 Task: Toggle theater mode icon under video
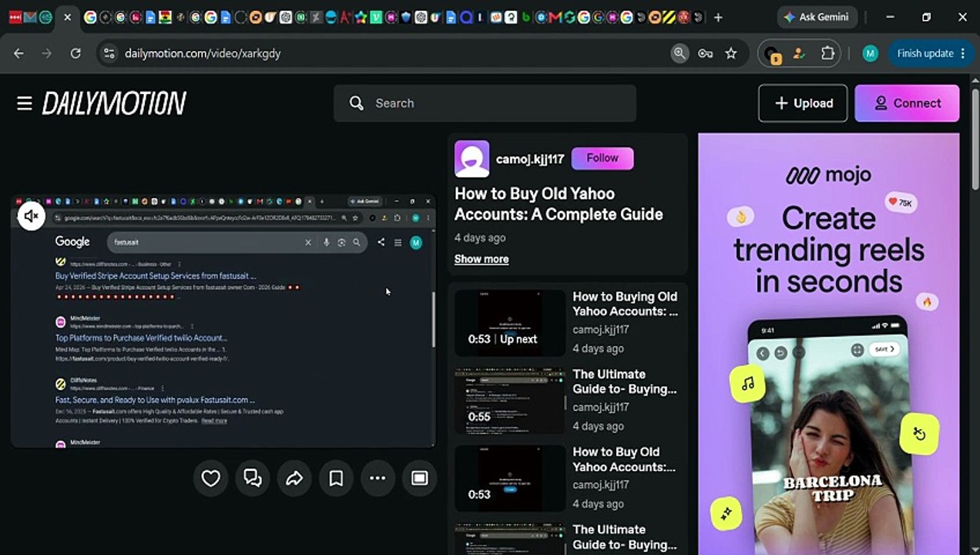coord(419,479)
